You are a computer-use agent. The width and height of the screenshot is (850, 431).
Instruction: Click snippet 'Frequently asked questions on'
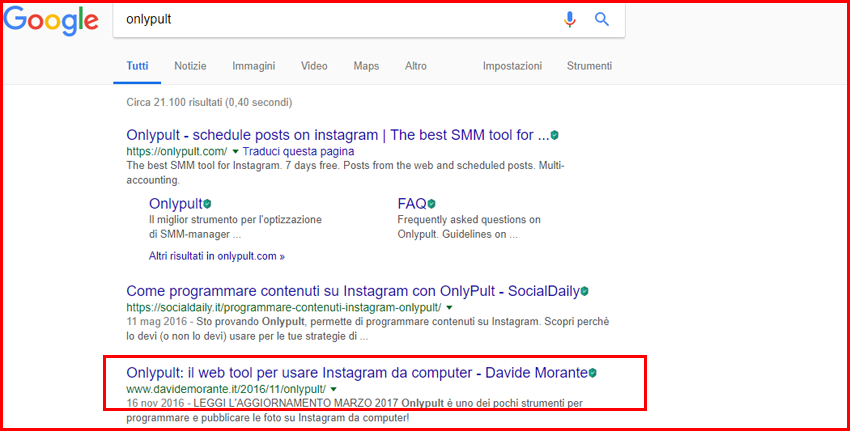pyautogui.click(x=469, y=227)
